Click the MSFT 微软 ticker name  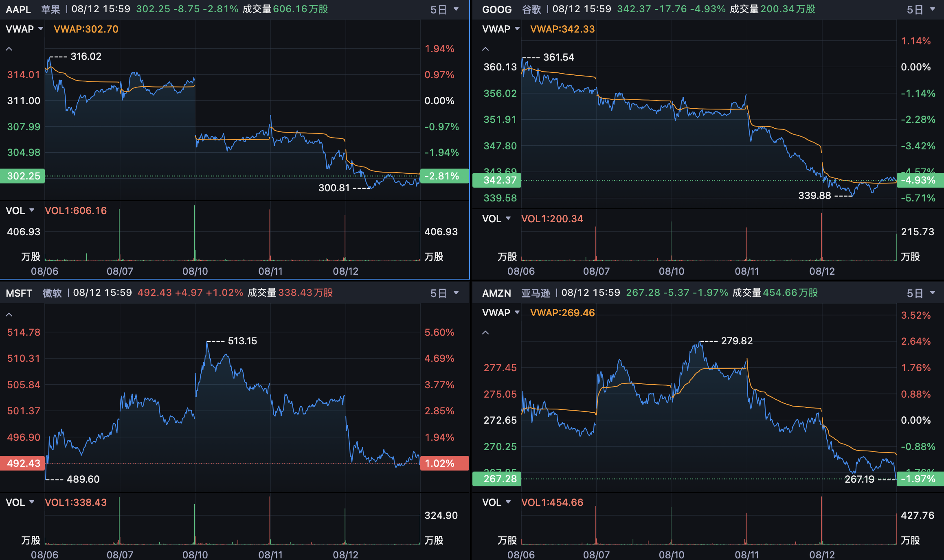click(x=52, y=293)
